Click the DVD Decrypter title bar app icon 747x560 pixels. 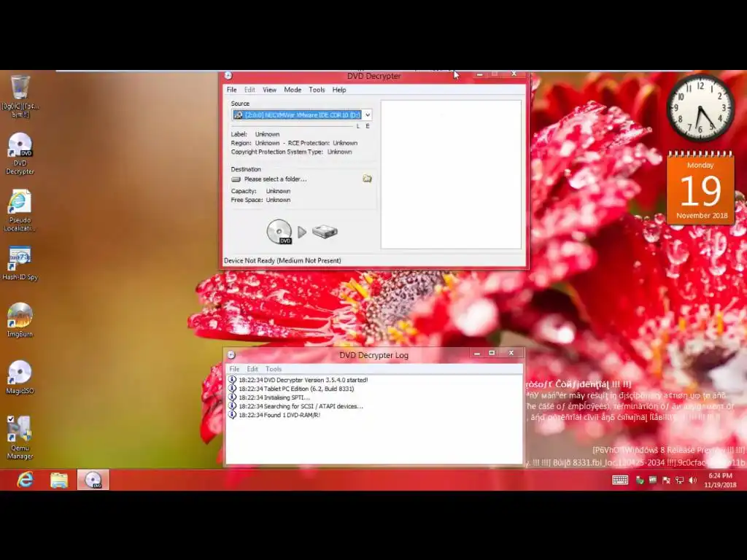click(228, 76)
